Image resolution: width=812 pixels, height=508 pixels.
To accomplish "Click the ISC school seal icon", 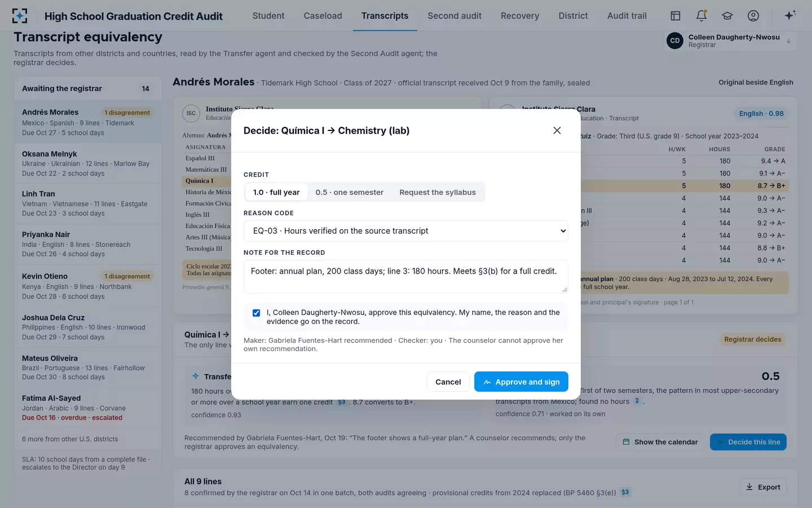I will [191, 113].
